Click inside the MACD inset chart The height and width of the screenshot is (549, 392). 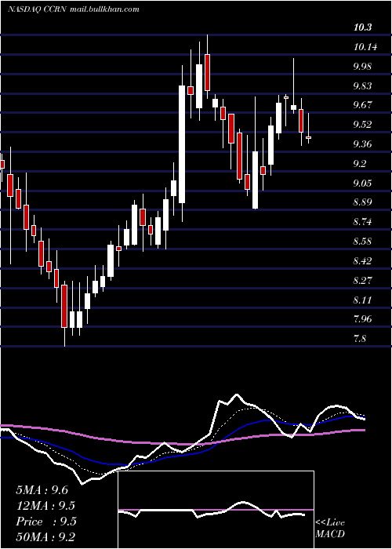(x=216, y=510)
